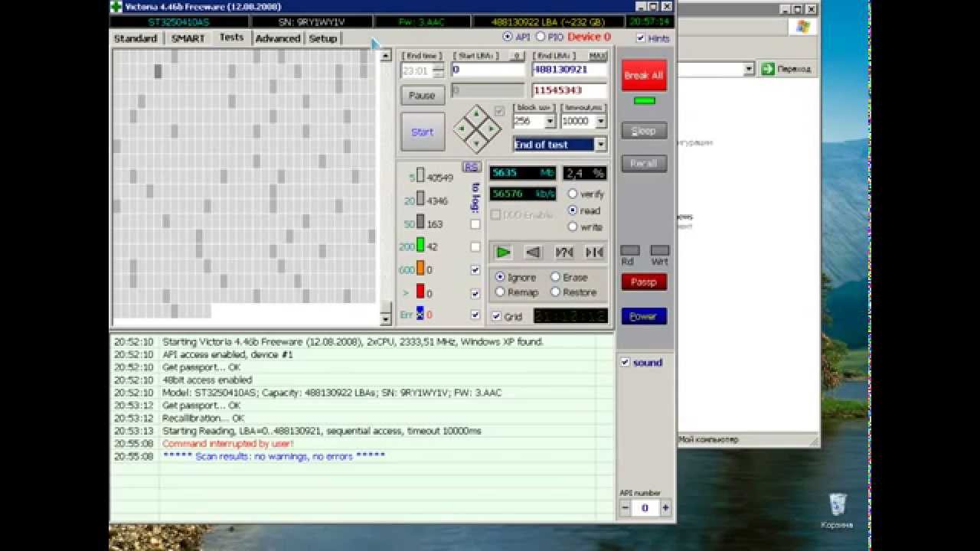Click the Sleep button
The height and width of the screenshot is (551, 980).
pos(644,131)
